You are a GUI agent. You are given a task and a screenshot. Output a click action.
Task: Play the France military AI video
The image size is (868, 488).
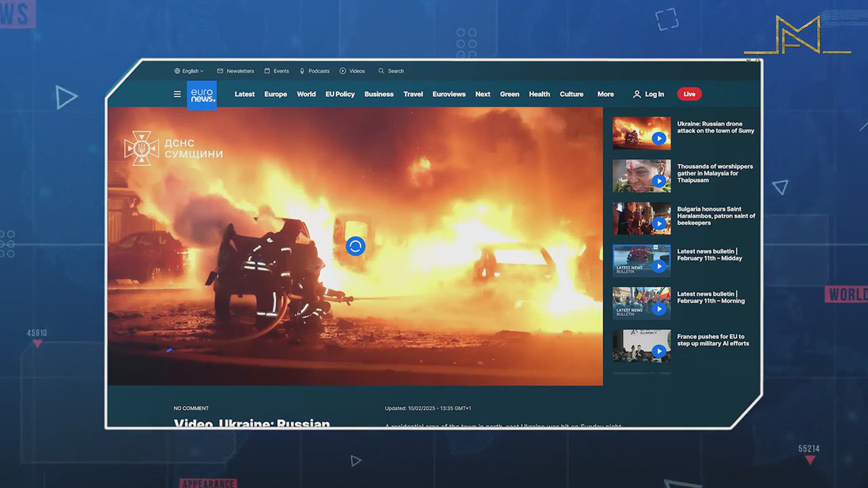(659, 351)
